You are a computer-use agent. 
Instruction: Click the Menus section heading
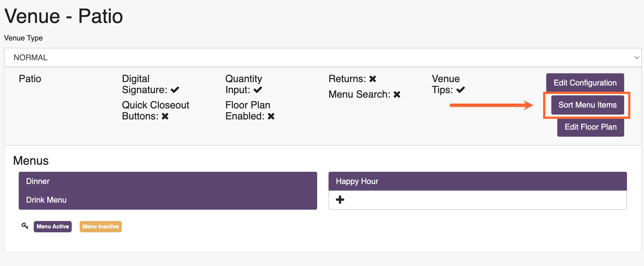[31, 160]
